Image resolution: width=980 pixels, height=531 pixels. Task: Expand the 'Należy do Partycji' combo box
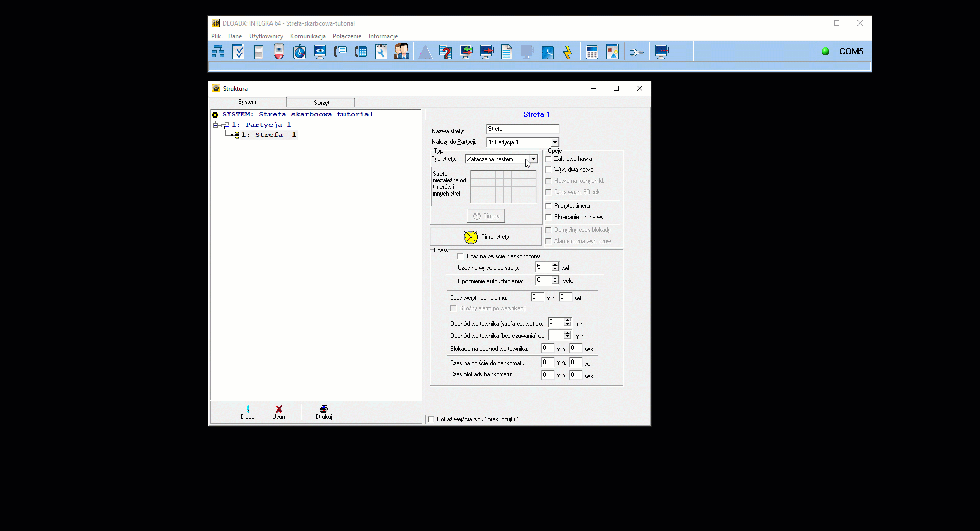pos(555,142)
